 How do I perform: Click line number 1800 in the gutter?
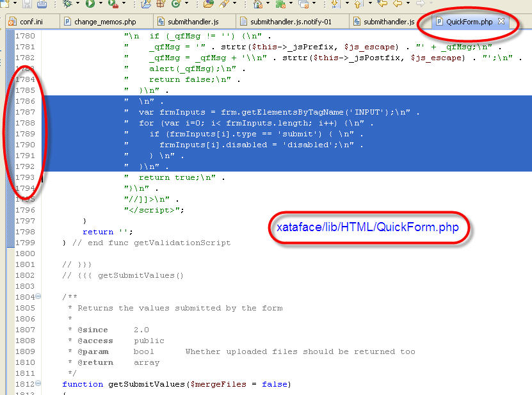25,254
